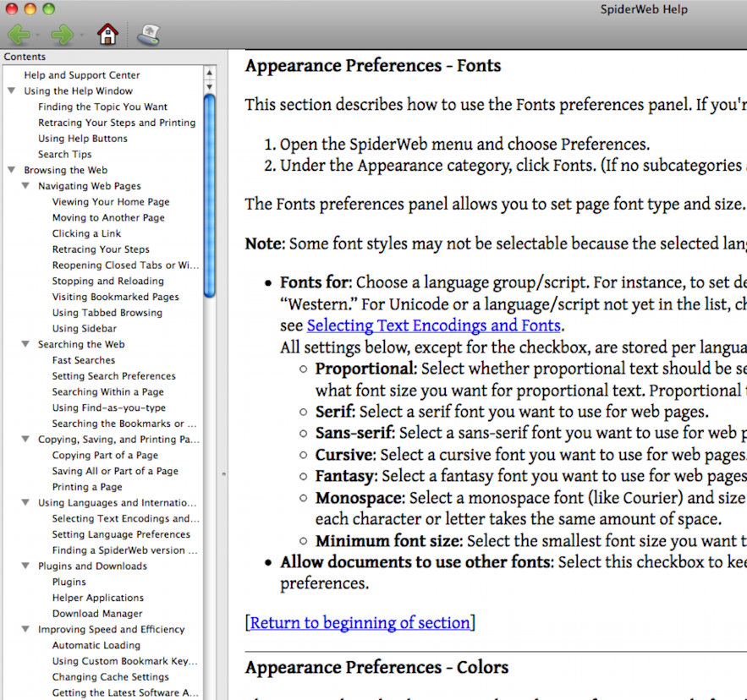Select Visiting Bookmarked Pages topic
The image size is (747, 700).
pos(116,297)
